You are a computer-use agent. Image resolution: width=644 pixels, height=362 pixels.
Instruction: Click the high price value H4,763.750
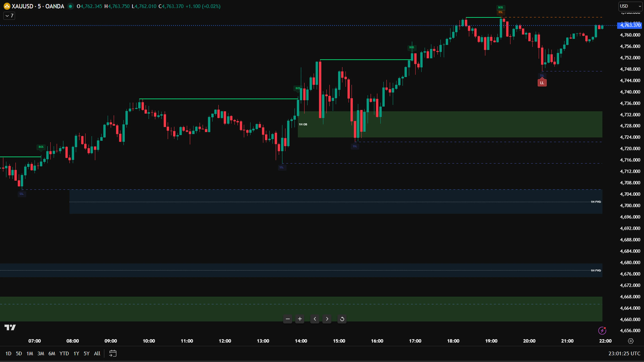click(x=117, y=6)
